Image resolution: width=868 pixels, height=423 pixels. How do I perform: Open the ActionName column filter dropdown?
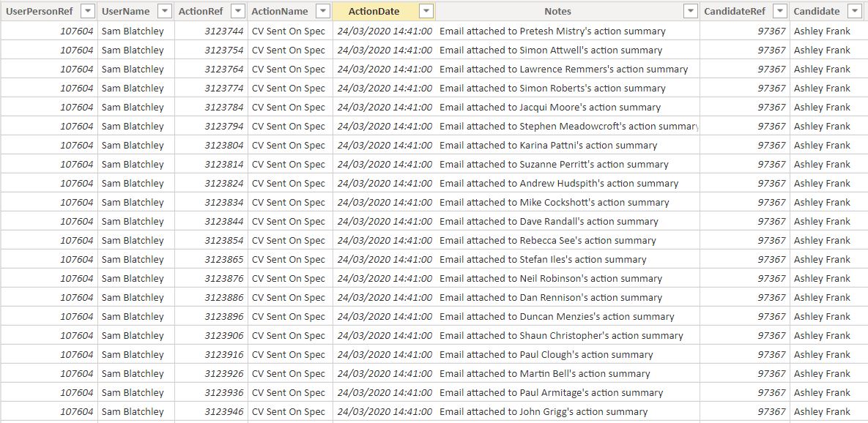[x=323, y=11]
